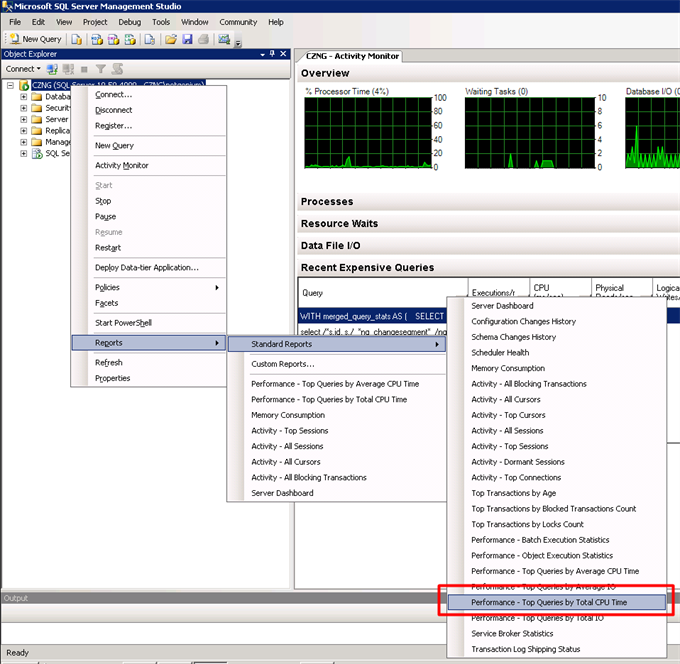
Task: Click the Analysis Services DMX Query icon
Action: click(x=113, y=39)
